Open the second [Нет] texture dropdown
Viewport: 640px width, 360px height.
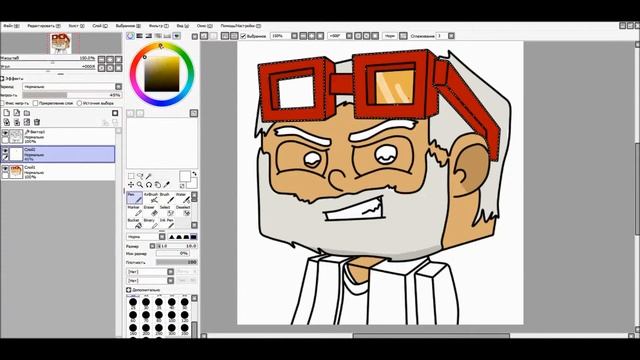[x=170, y=281]
